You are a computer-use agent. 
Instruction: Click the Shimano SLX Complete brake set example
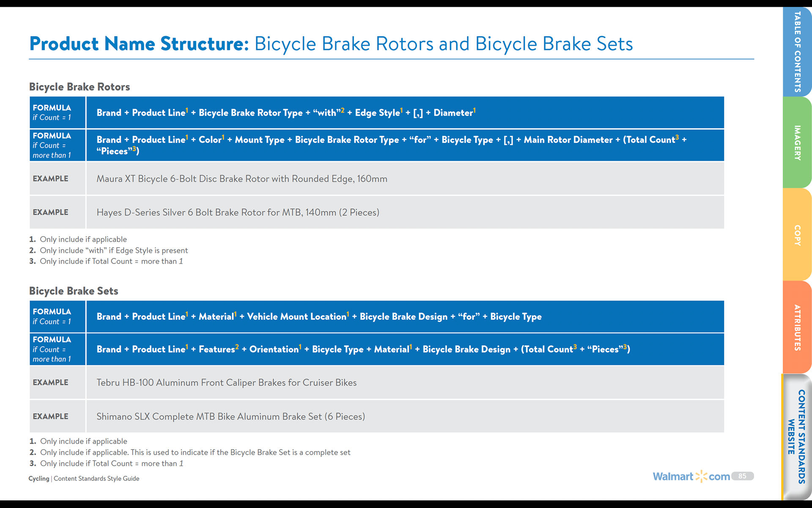pos(377,416)
